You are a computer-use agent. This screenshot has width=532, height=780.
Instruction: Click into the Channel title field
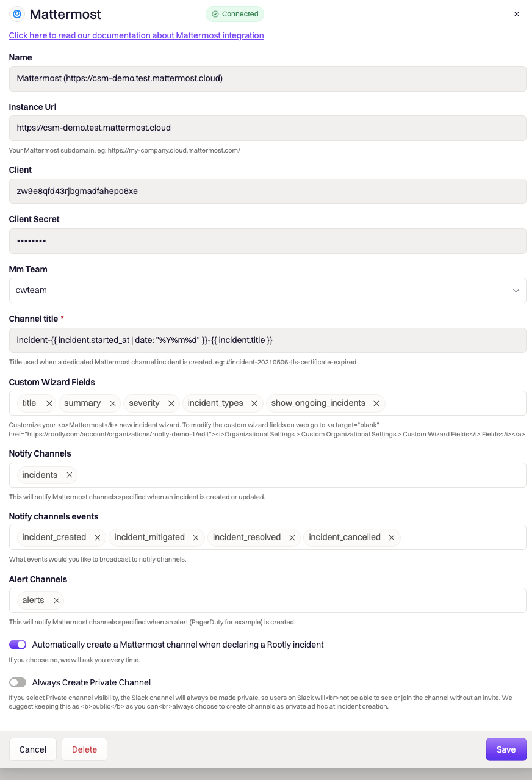tap(268, 340)
